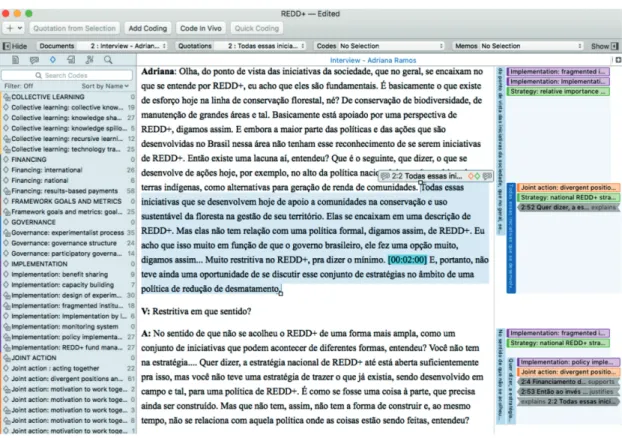Screen dimensions: 622x438
Task: Switch the sidebar to the Quotations view
Action: point(34,60)
